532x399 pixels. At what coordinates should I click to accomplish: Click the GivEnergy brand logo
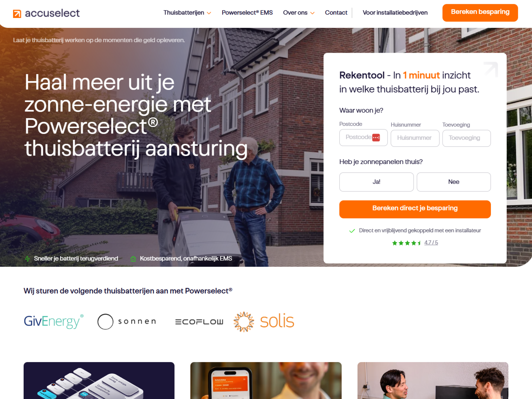54,321
